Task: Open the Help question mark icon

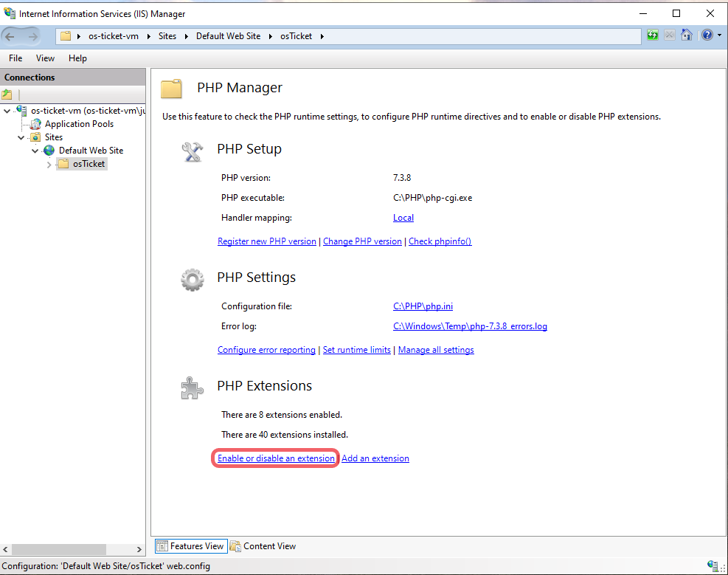Action: pyautogui.click(x=707, y=35)
